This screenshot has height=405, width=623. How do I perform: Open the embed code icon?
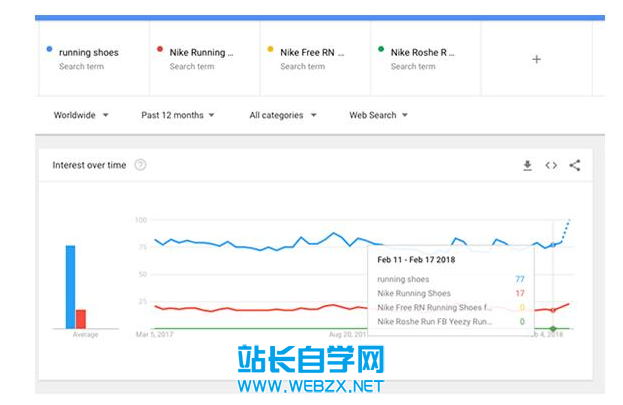click(x=551, y=166)
